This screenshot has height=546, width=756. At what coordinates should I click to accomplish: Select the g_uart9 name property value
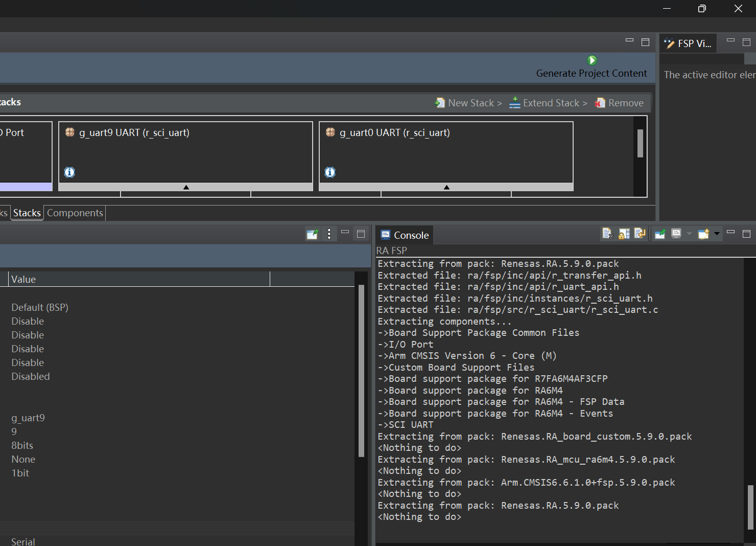[x=28, y=418]
